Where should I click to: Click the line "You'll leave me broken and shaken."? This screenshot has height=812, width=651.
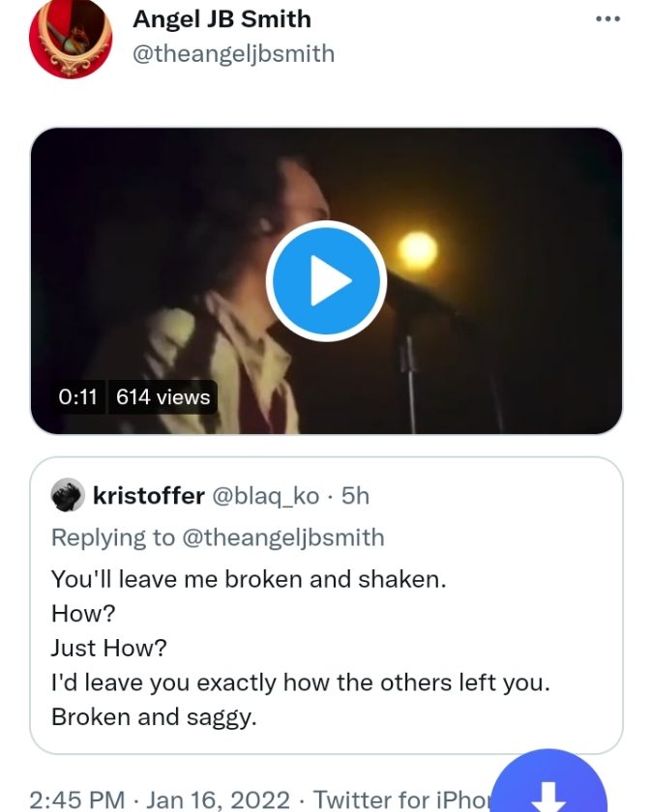[x=248, y=579]
